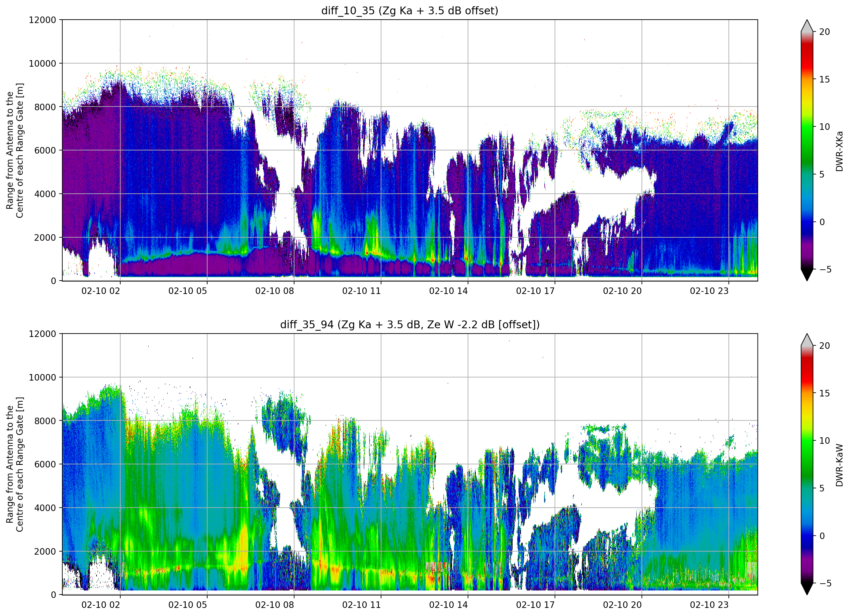850x616 pixels.
Task: Click the 02-10 20 x-tick under the bottom plot
Action: (x=623, y=605)
